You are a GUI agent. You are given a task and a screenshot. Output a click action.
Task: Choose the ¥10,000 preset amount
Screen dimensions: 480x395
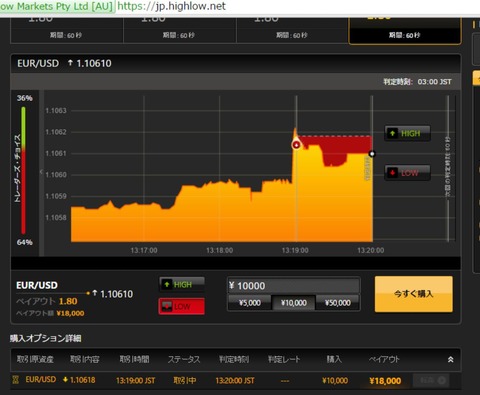294,303
